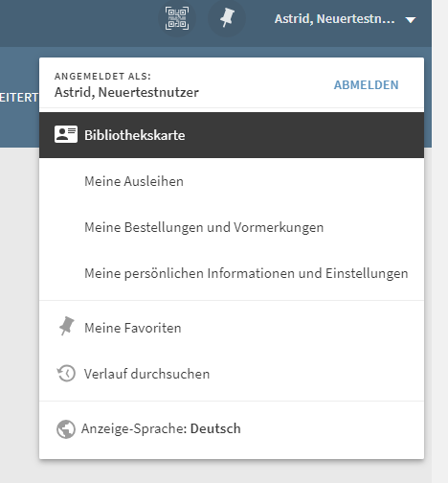This screenshot has height=483, width=448.
Task: Collapse the user menu via the white arrow
Action: point(410,20)
